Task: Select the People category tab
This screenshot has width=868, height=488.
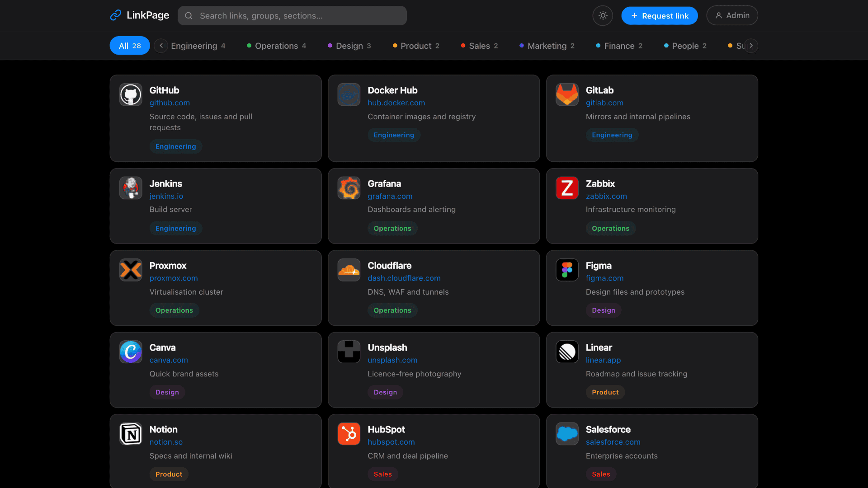Action: tap(685, 46)
